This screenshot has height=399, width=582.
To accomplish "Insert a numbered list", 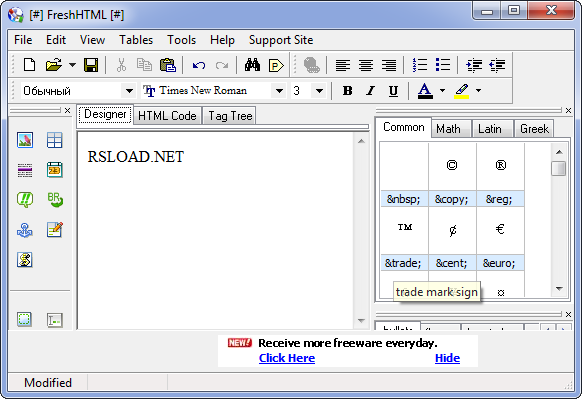I will [x=420, y=65].
